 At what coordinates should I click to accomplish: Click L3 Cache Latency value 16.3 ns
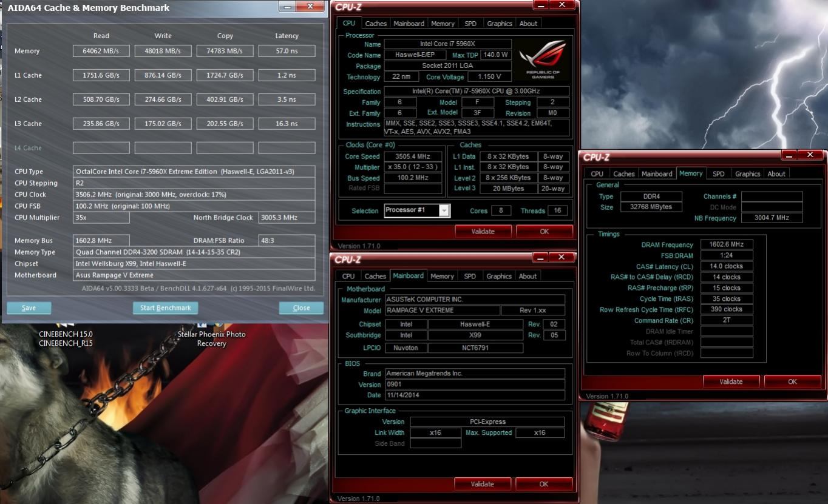click(287, 124)
